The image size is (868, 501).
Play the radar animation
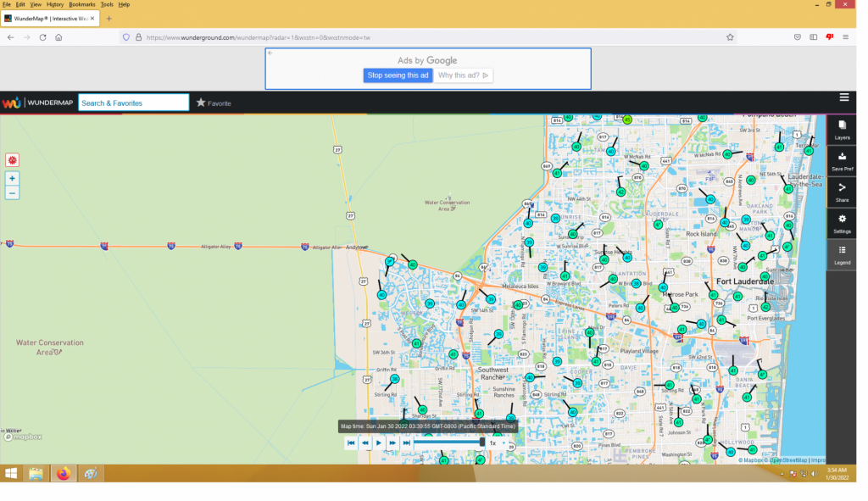tap(379, 443)
